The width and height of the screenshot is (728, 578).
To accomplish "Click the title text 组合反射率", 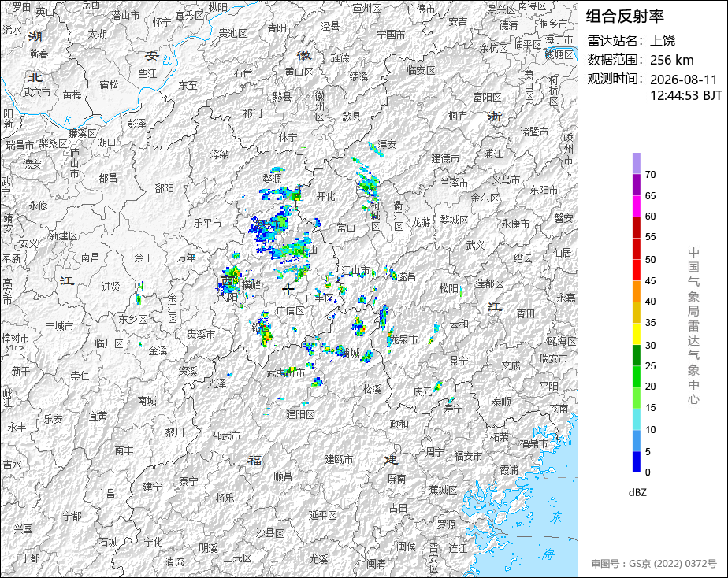I will pos(625,17).
